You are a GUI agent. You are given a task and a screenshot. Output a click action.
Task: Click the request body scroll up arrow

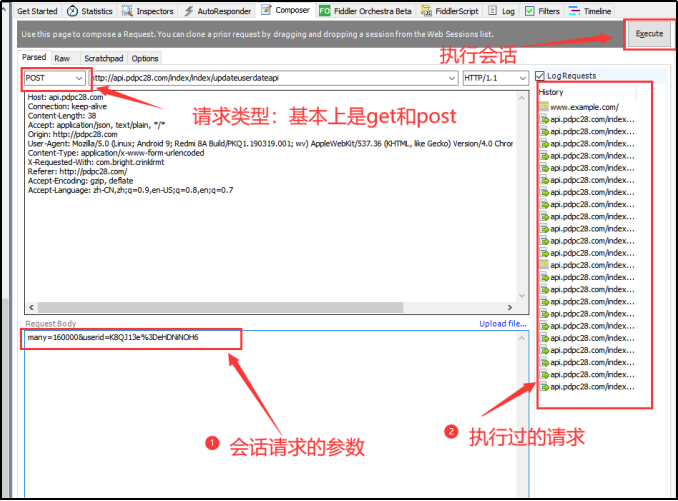[522, 338]
